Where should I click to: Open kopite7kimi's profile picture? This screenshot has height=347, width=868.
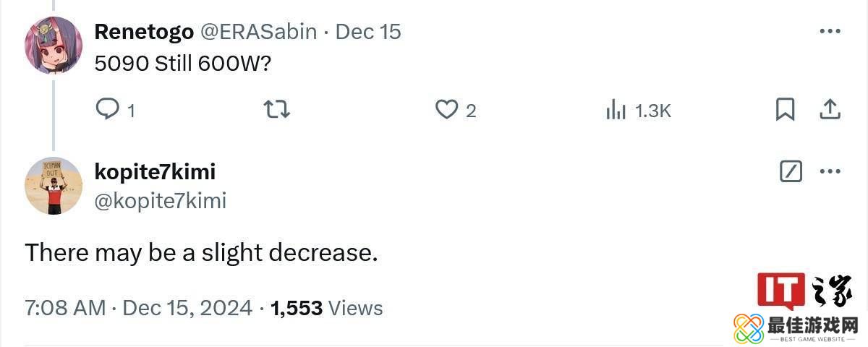click(x=54, y=186)
